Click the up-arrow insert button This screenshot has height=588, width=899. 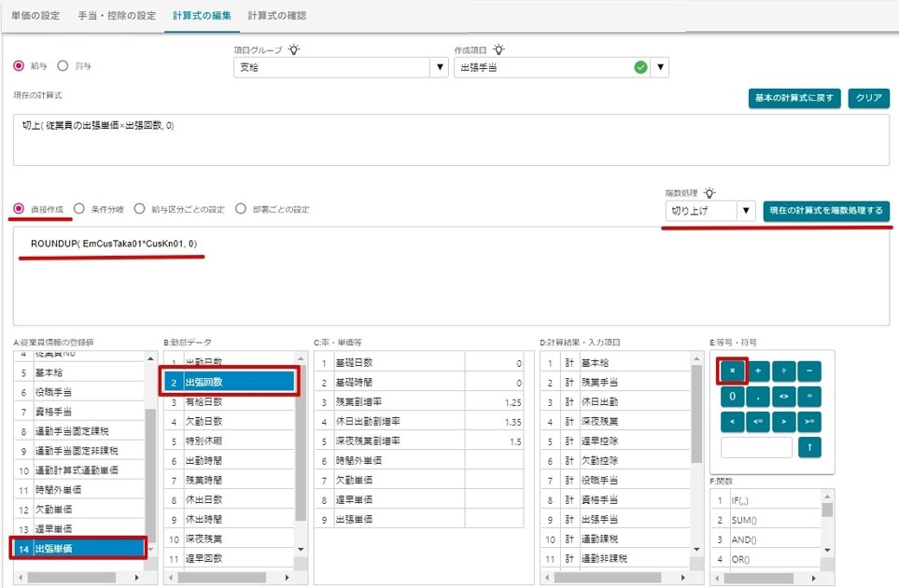pos(809,447)
